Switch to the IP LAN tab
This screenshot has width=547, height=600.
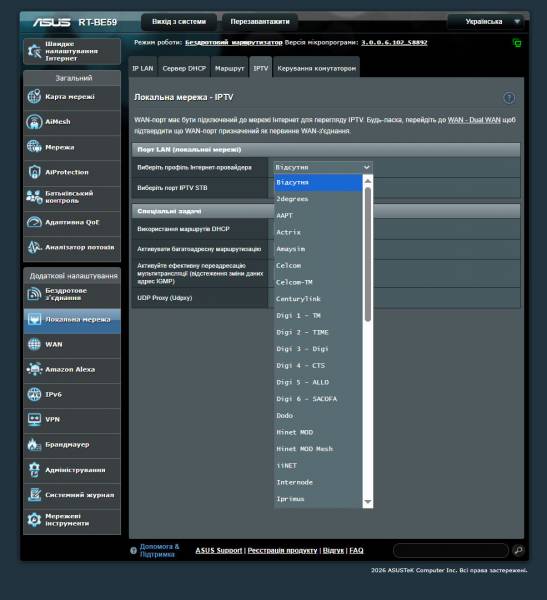[x=143, y=68]
